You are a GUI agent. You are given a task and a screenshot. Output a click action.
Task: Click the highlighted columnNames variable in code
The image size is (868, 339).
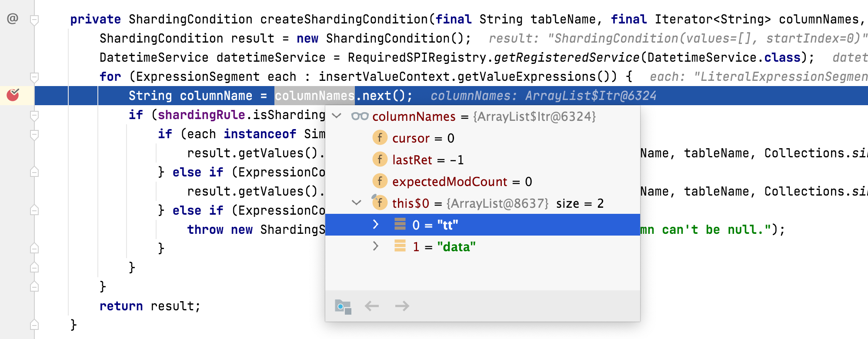tap(314, 96)
